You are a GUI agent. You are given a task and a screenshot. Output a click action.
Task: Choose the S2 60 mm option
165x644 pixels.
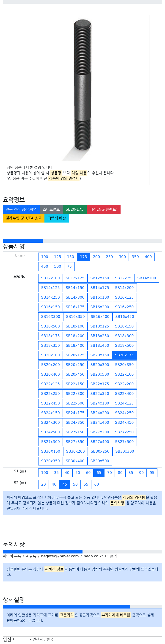[x=96, y=484]
